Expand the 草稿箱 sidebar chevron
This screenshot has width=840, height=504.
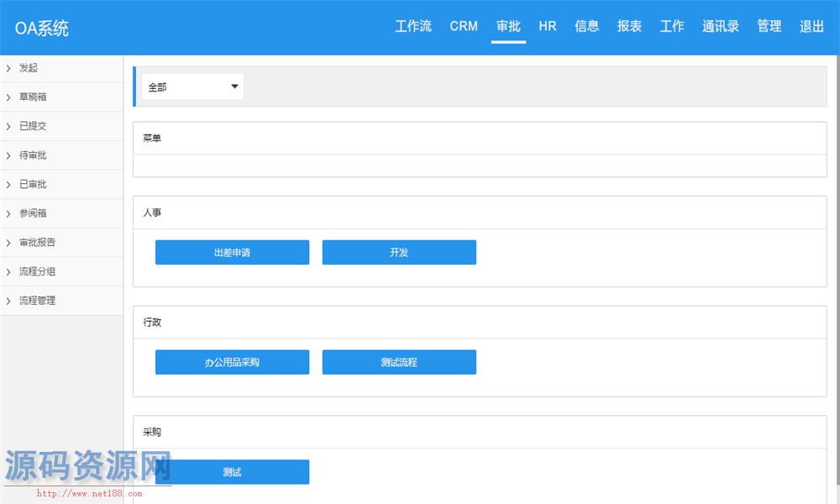[x=8, y=97]
